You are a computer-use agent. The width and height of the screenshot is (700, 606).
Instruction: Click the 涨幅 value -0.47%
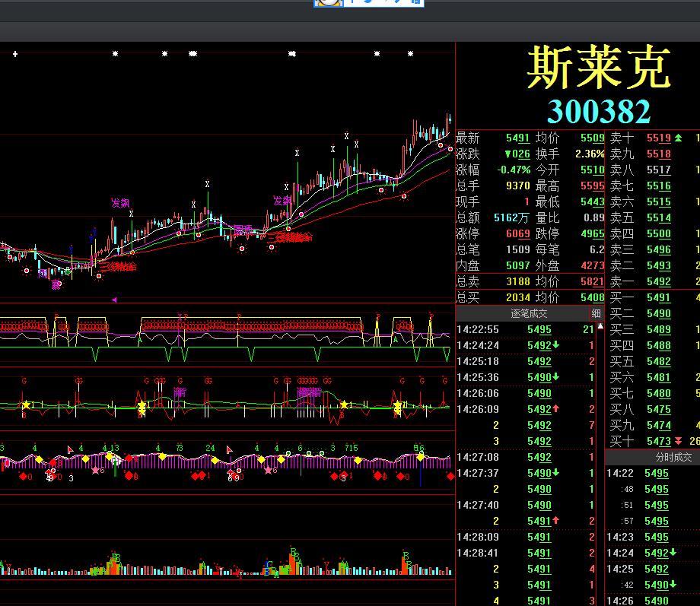point(514,170)
